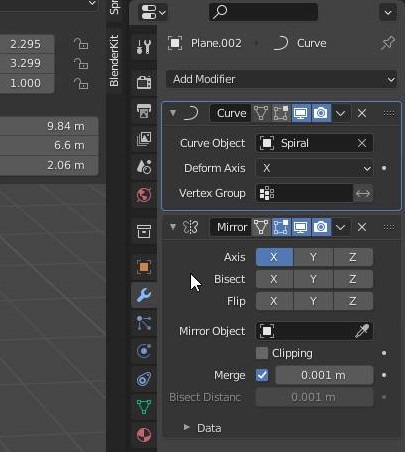Click the Curve modifier type icon

point(191,113)
